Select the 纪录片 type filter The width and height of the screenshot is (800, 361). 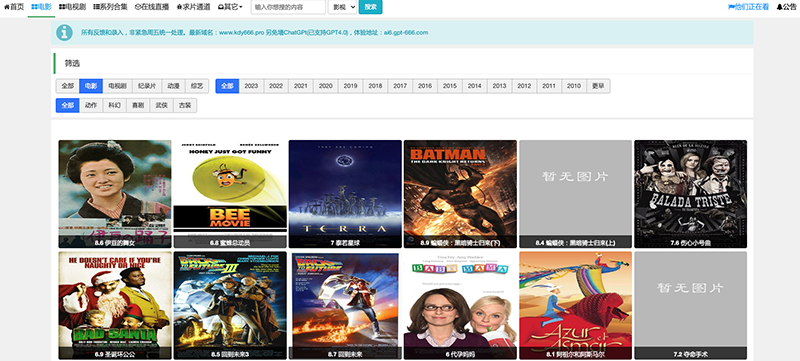pos(147,86)
